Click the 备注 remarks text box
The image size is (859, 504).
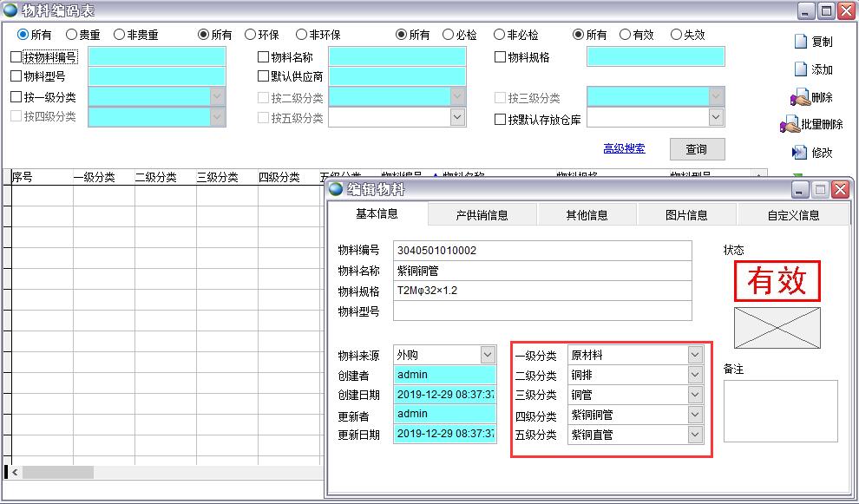(x=780, y=410)
